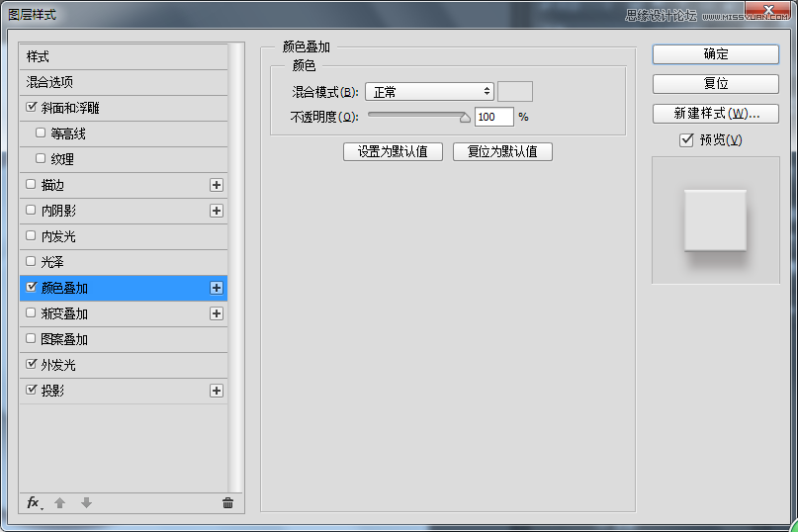Move effect down with arrow icon
Screen dimensions: 798x532
(x=86, y=503)
